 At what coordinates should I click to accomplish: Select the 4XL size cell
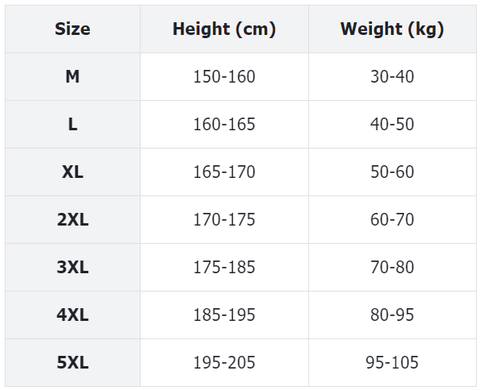click(x=73, y=315)
